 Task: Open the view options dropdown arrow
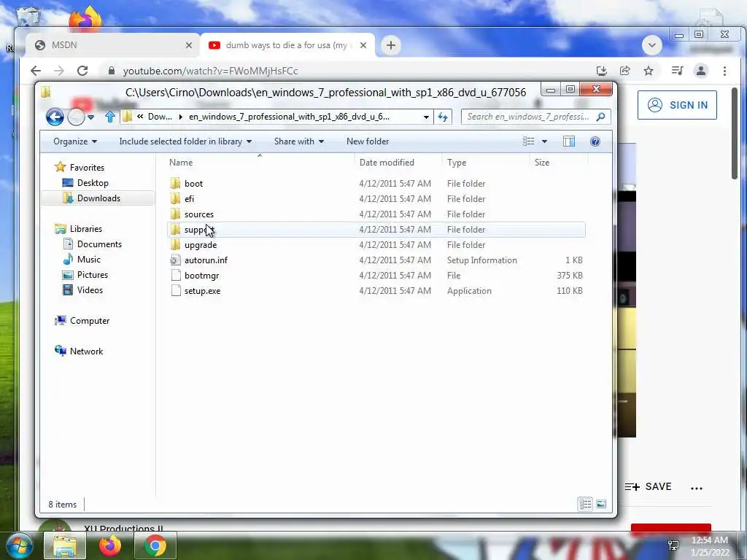point(544,141)
